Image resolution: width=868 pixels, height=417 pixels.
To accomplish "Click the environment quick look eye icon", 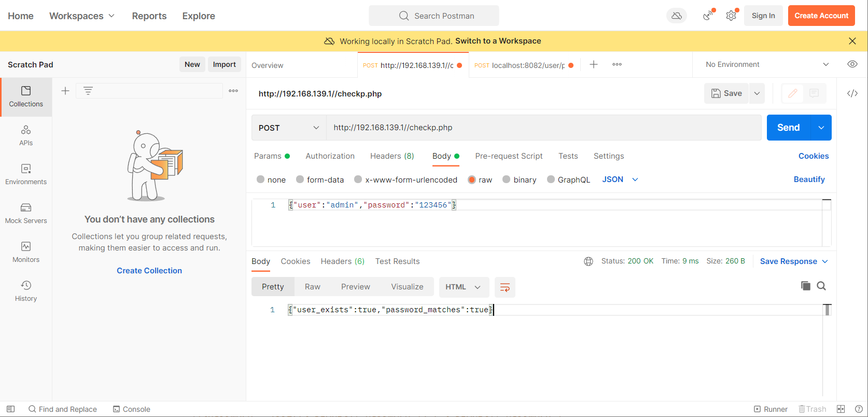I will pos(852,64).
